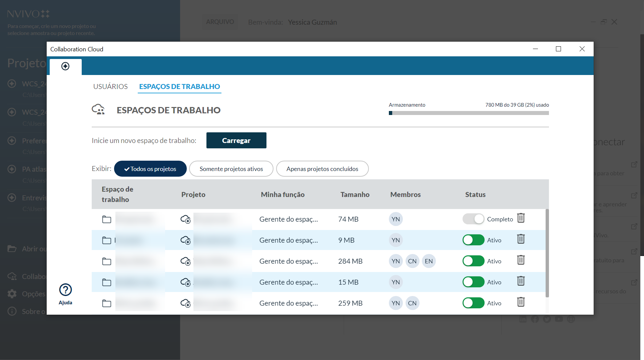This screenshot has width=644, height=360.
Task: Sort by Tamanho column header
Action: tap(355, 194)
